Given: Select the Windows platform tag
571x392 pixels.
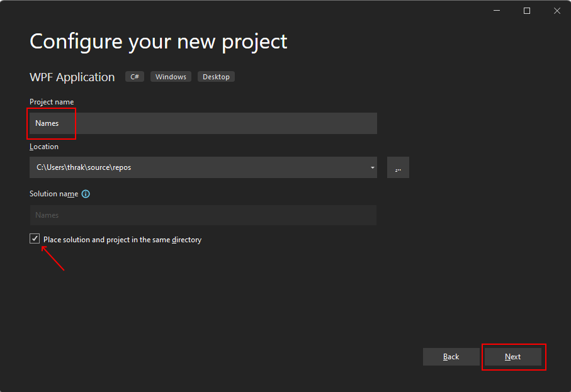Looking at the screenshot, I should click(x=171, y=76).
